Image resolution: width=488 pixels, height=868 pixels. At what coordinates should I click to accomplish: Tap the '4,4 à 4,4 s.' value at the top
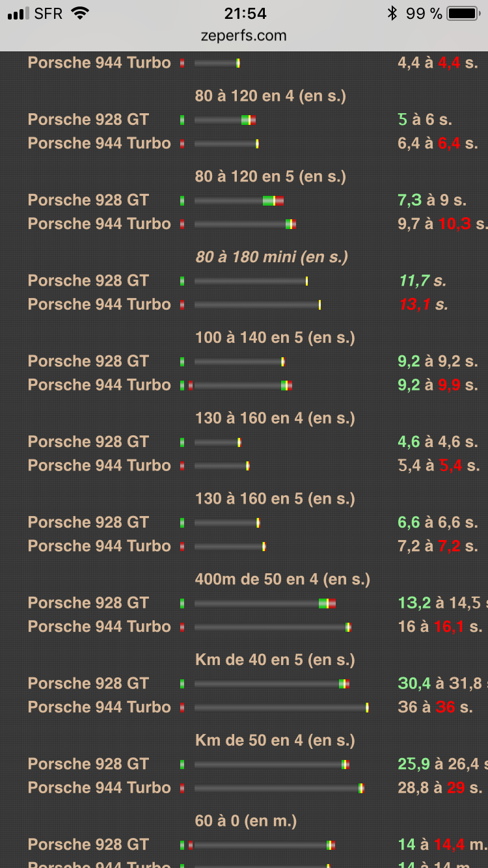(438, 64)
